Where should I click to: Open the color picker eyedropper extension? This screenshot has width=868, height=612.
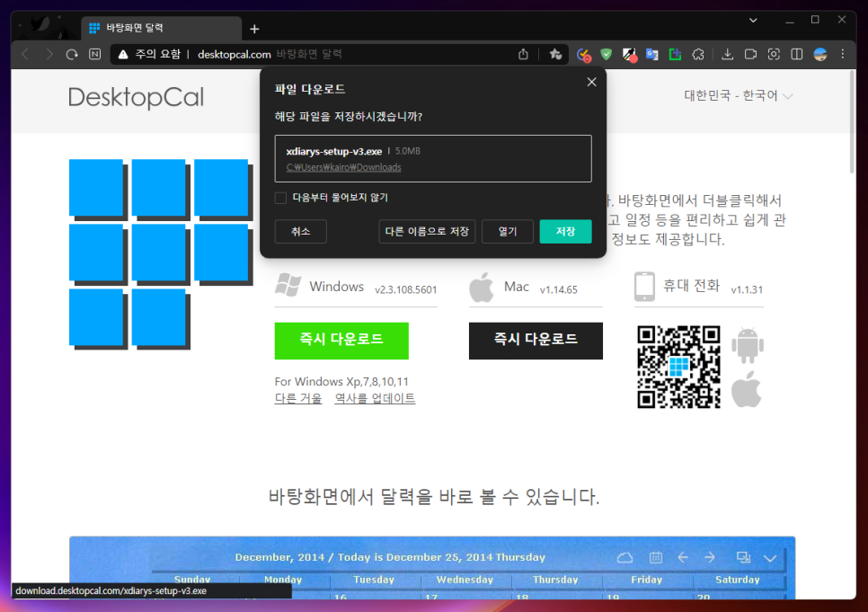point(629,54)
